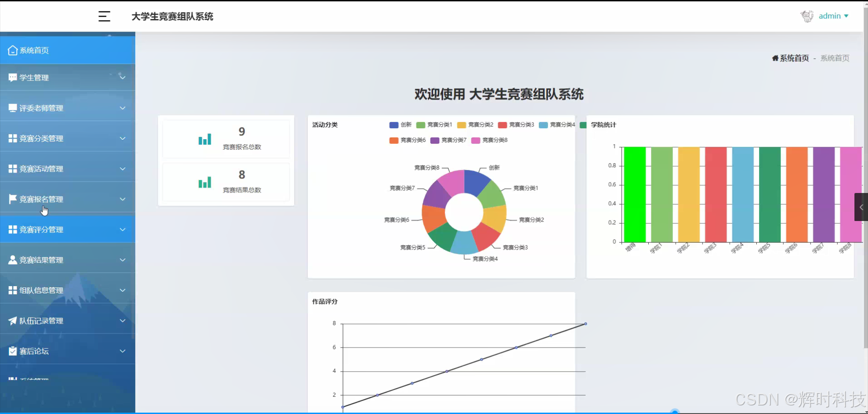Expand the 学生管理 chevron

pyautogui.click(x=123, y=77)
